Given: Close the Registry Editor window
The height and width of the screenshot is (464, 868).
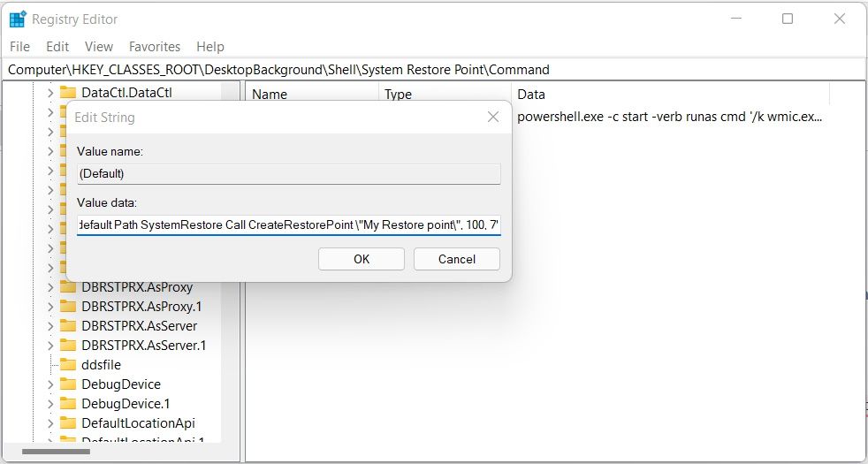Looking at the screenshot, I should (x=839, y=19).
